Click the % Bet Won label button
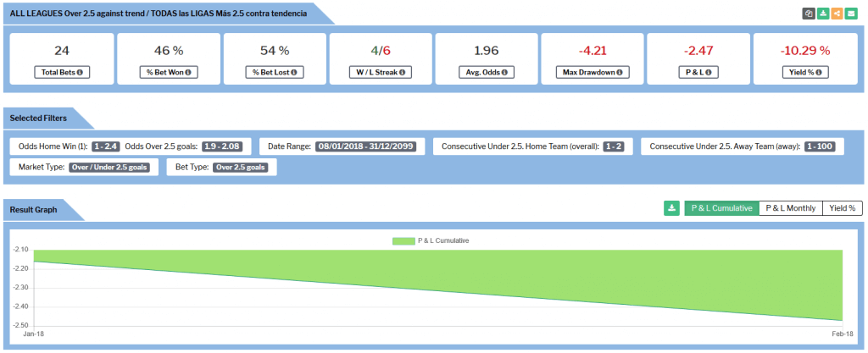This screenshot has width=868, height=353. tap(168, 72)
